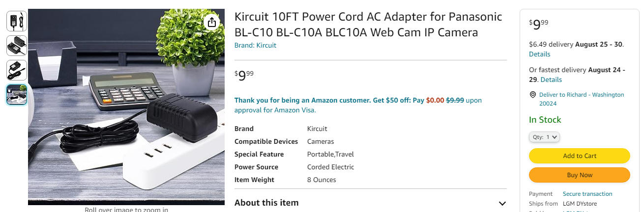This screenshot has height=212, width=644.
Task: Click the In Stock status text
Action: 545,120
